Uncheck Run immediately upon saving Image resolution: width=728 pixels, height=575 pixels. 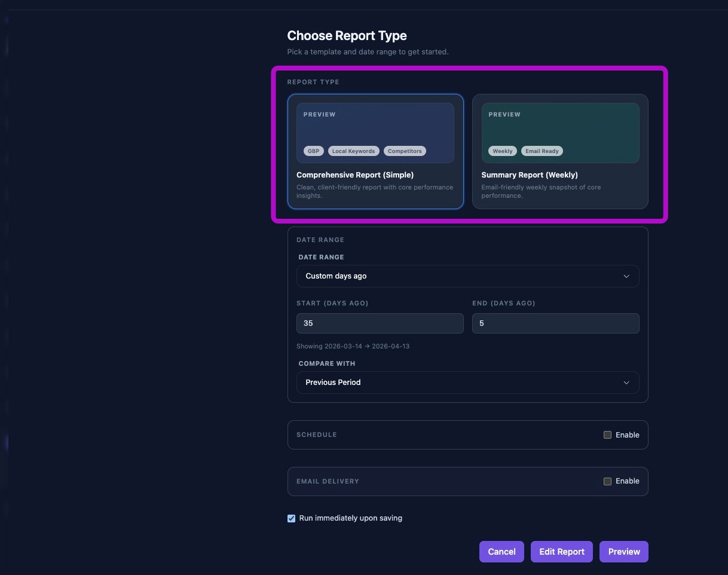[291, 518]
